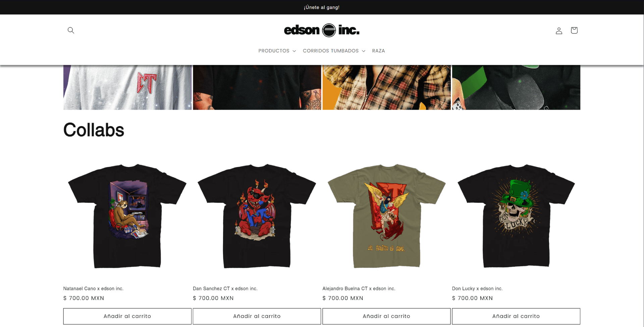The height and width of the screenshot is (327, 644).
Task: Expand the PRODUCTOS dropdown menu
Action: click(277, 51)
